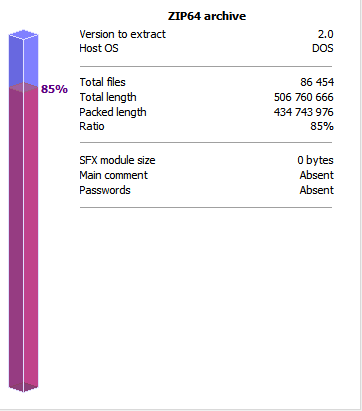
Task: Select the Ratio label
Action: tap(92, 126)
